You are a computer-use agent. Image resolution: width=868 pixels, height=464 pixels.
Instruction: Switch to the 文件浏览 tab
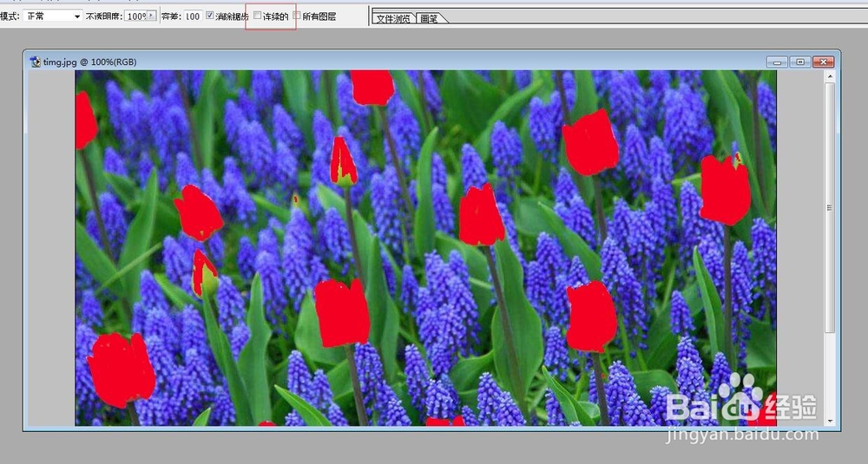[393, 18]
